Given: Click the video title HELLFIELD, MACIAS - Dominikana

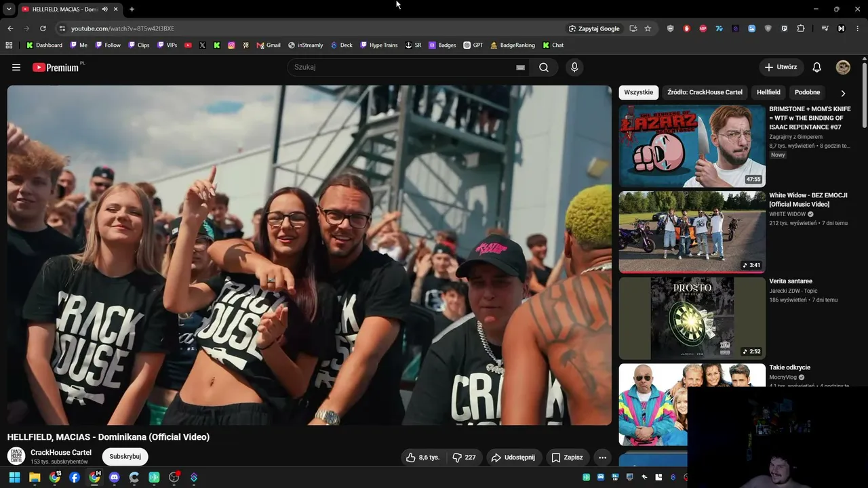Looking at the screenshot, I should click(x=108, y=437).
